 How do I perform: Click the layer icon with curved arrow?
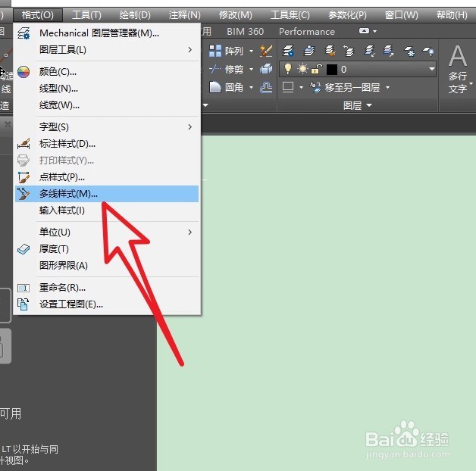(349, 51)
